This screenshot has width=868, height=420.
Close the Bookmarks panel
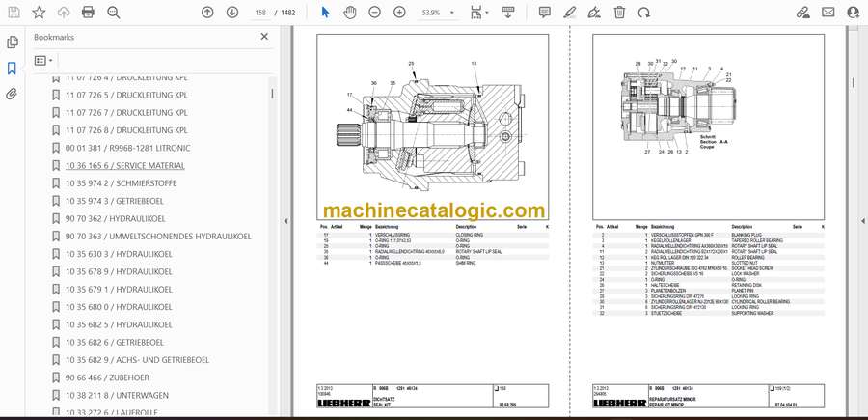[x=264, y=37]
